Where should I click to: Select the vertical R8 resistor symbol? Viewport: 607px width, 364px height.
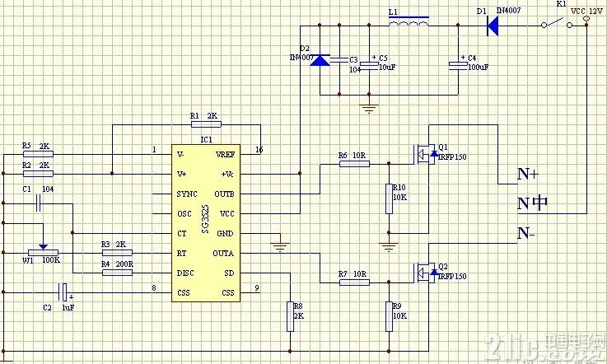291,317
